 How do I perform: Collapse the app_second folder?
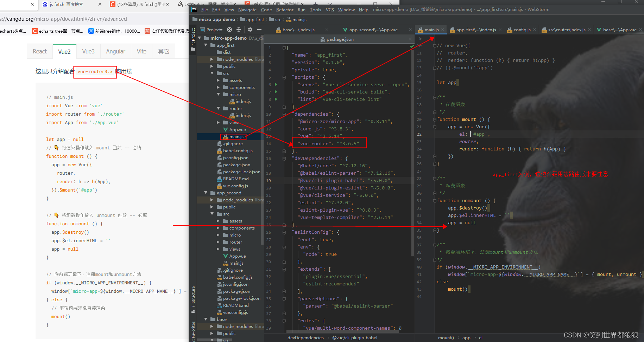coord(206,193)
